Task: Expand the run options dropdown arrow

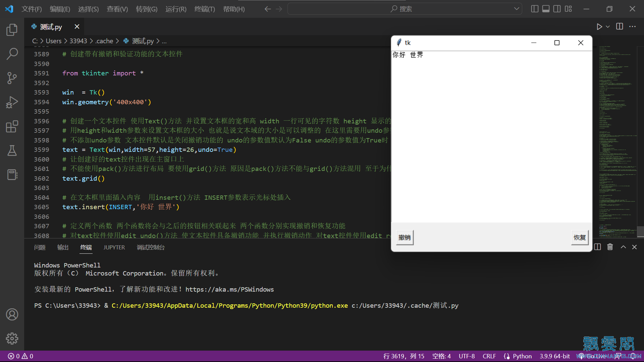Action: tap(608, 26)
